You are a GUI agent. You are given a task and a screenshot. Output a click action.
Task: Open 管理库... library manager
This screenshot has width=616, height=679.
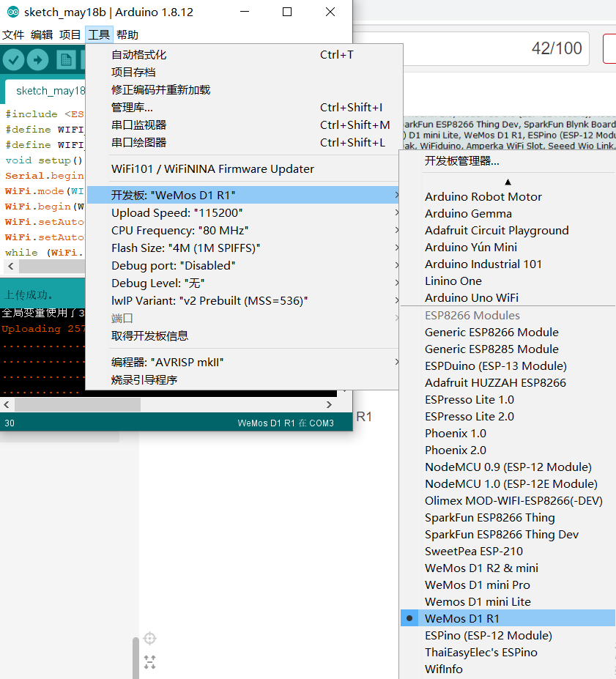242,108
